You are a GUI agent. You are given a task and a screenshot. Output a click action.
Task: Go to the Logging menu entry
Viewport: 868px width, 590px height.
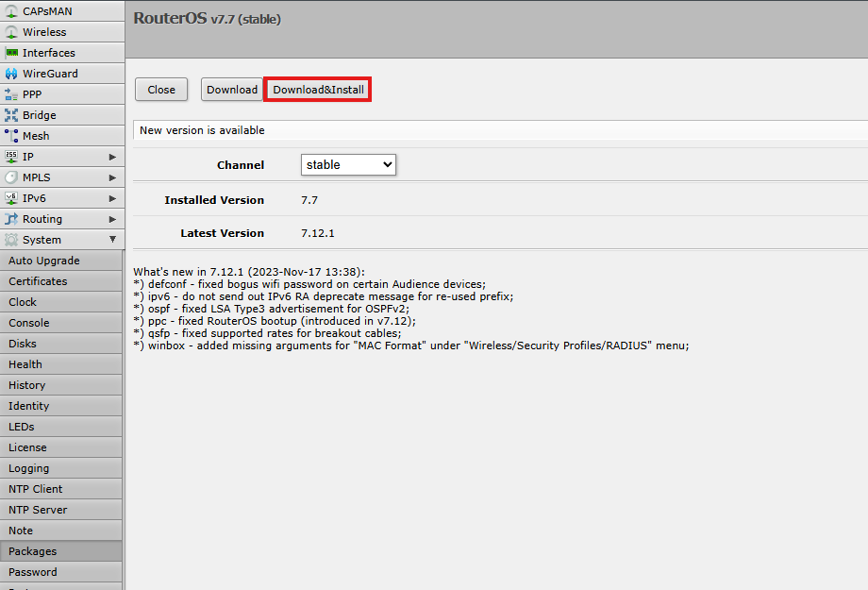coord(28,468)
